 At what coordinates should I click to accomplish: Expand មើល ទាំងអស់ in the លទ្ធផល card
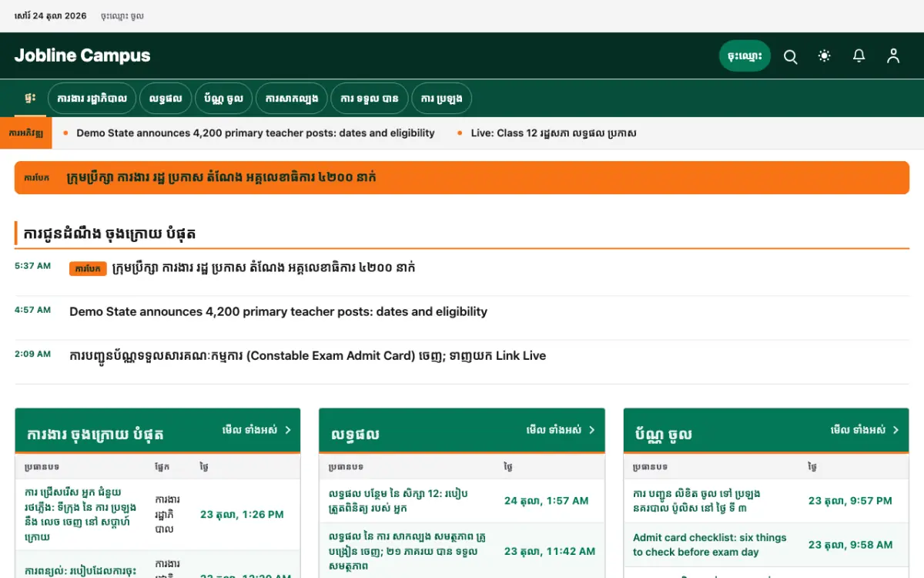pos(561,430)
